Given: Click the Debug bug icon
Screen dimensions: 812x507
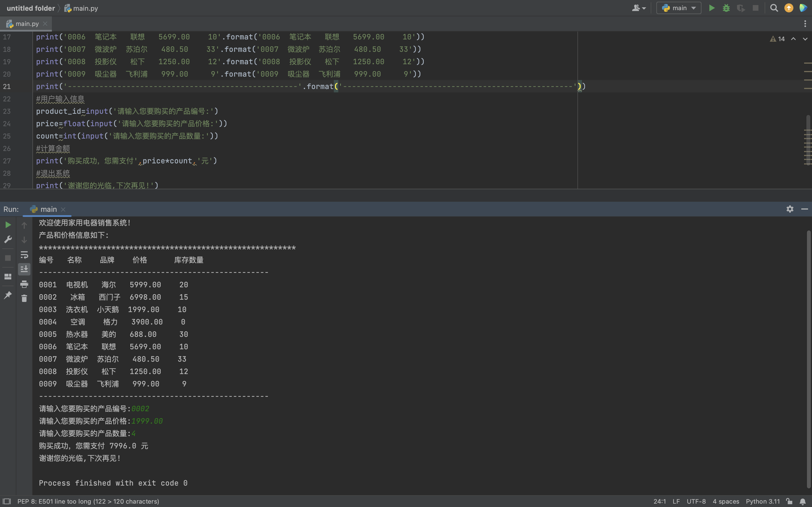Looking at the screenshot, I should coord(726,8).
